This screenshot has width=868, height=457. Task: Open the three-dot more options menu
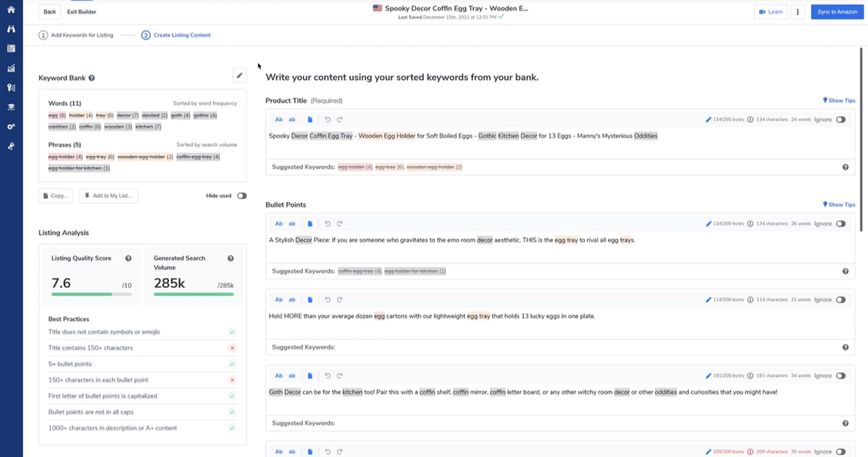coord(798,12)
